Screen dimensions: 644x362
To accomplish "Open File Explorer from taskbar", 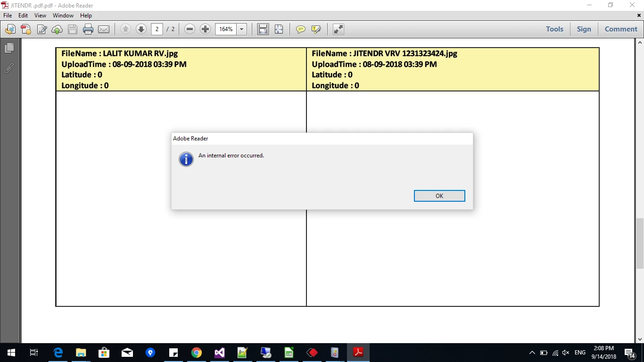I will pyautogui.click(x=81, y=353).
